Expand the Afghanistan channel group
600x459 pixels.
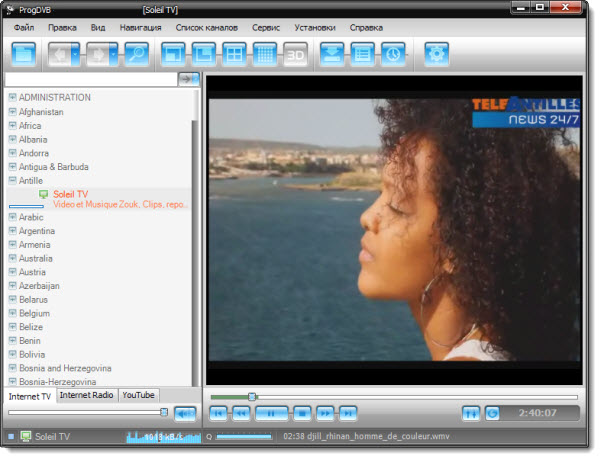coord(13,113)
